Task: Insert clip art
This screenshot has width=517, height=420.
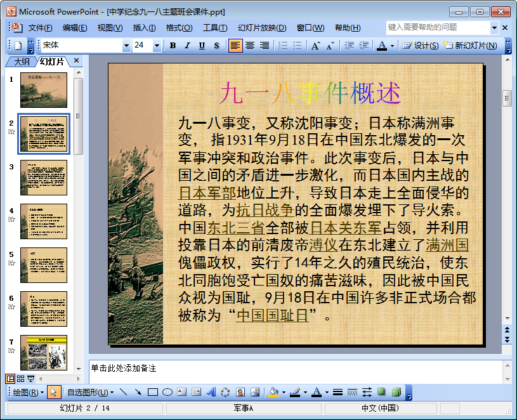Action: point(240,392)
